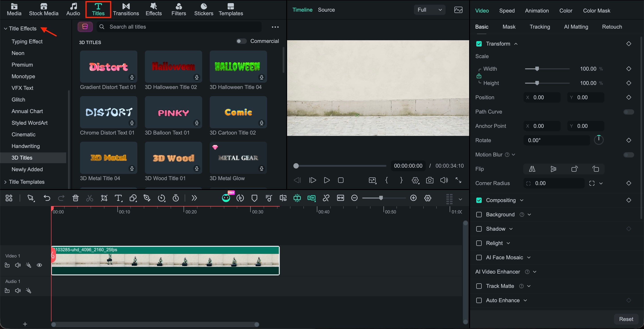Switch to the AI Matting tab
This screenshot has width=644, height=329.
pyautogui.click(x=576, y=27)
